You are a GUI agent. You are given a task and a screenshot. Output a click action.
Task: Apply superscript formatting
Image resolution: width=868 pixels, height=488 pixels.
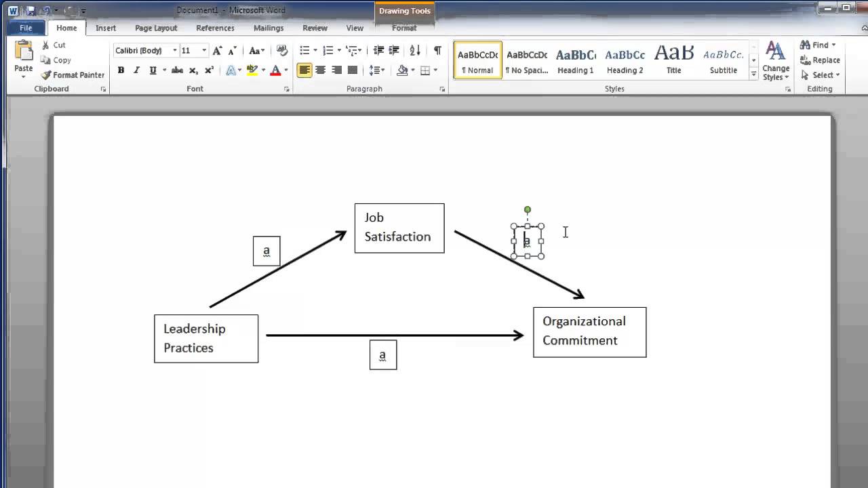click(x=209, y=70)
